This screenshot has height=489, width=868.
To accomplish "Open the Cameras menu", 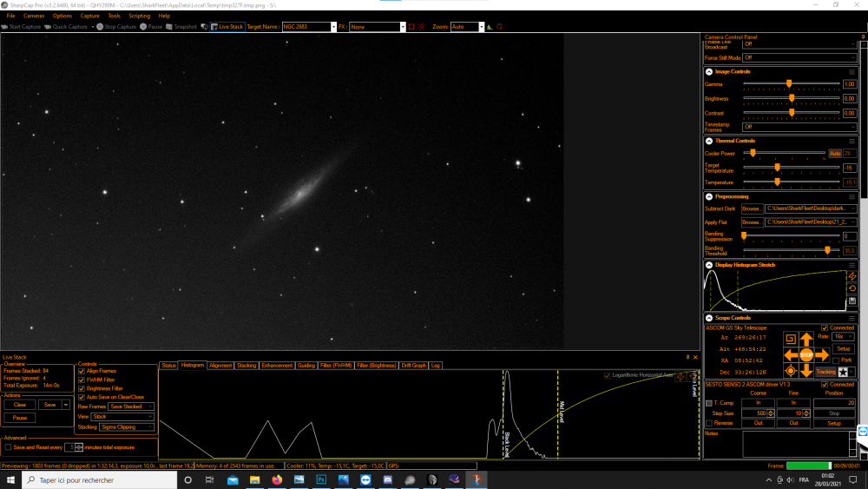I will pos(34,16).
